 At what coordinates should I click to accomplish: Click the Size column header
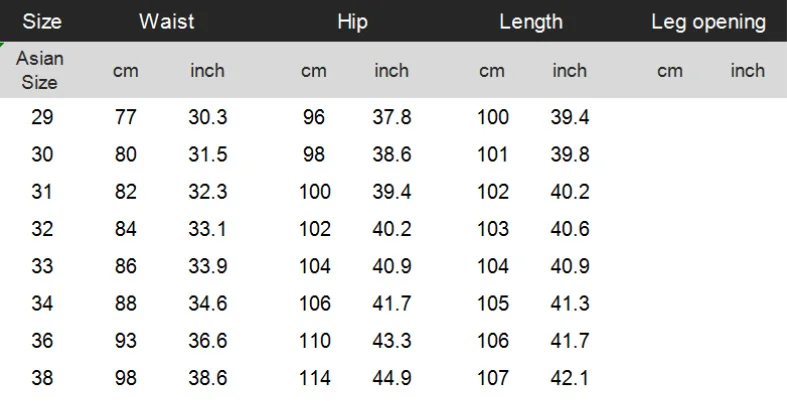pos(41,21)
